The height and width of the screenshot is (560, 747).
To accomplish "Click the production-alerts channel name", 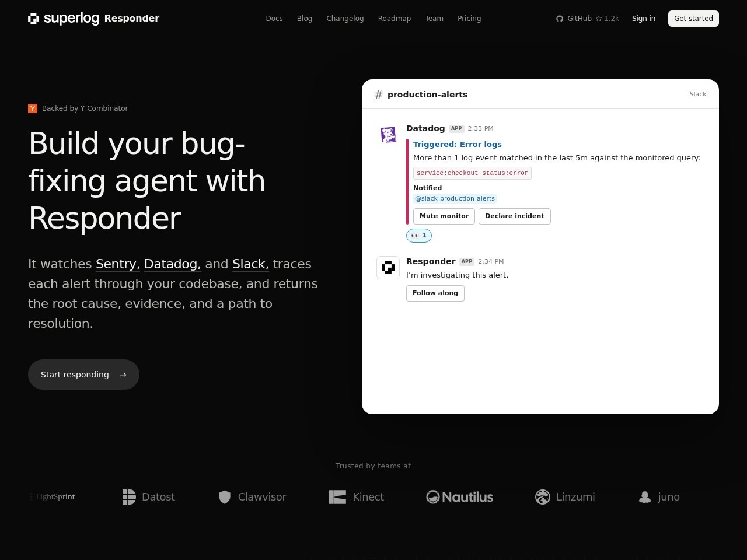I will click(427, 94).
